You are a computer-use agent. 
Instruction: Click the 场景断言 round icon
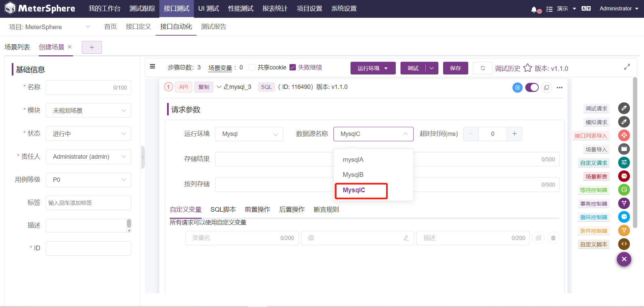tap(624, 176)
